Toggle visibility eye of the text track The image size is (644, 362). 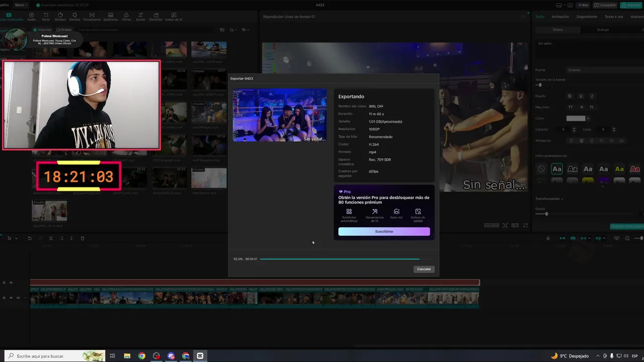pos(11,283)
